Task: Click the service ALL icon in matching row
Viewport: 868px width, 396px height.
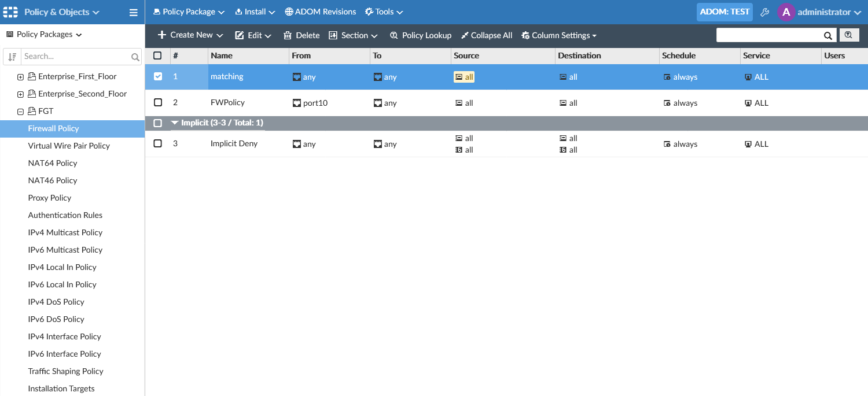Action: tap(748, 77)
